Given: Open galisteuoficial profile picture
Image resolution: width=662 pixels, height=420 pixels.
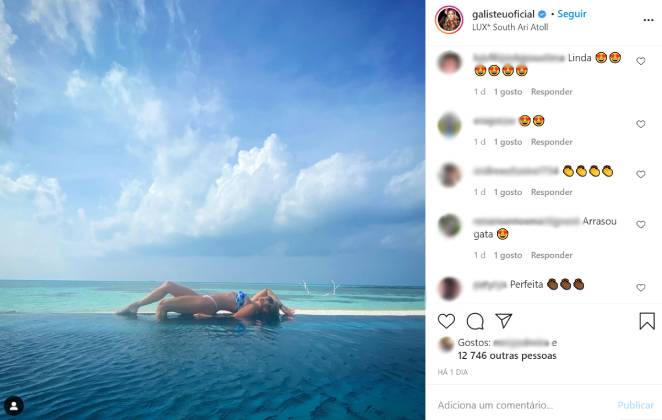Looking at the screenshot, I should tap(449, 19).
